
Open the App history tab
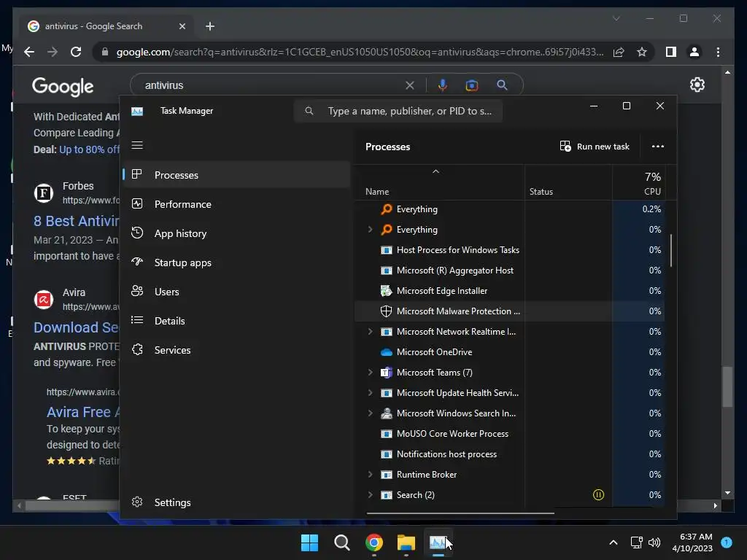237,233
